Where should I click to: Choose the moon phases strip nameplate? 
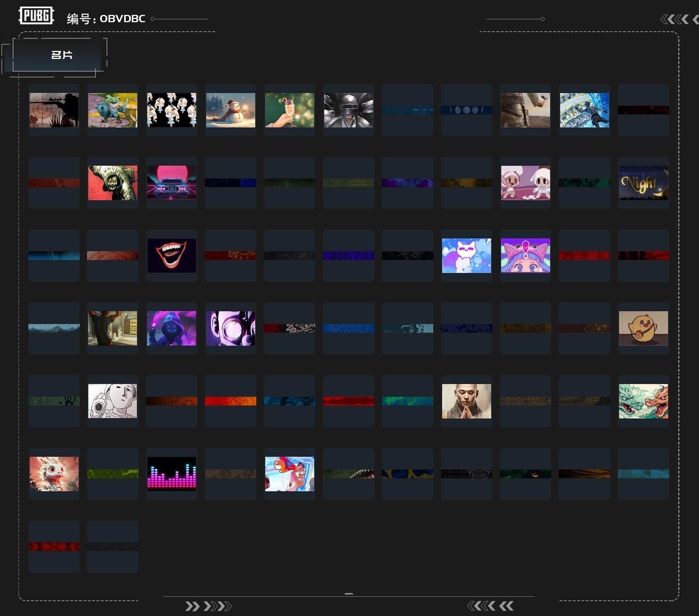point(466,110)
